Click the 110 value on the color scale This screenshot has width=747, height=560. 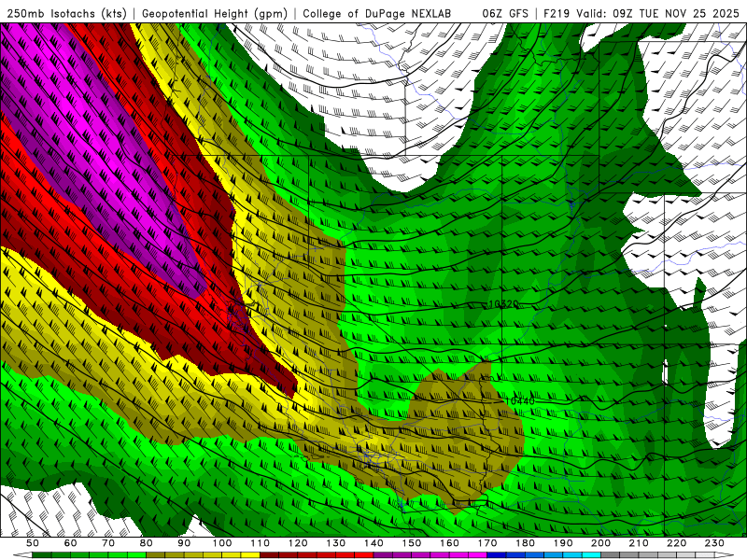tap(261, 543)
